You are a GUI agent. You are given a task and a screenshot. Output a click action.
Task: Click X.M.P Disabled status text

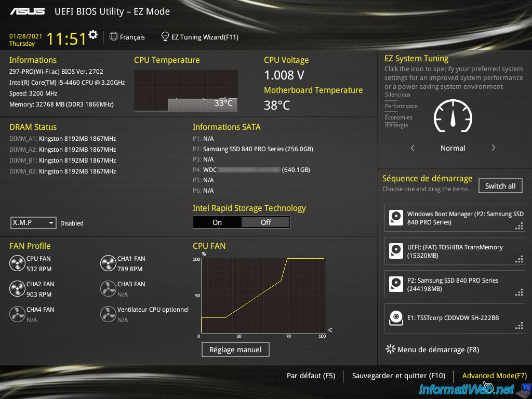click(72, 223)
